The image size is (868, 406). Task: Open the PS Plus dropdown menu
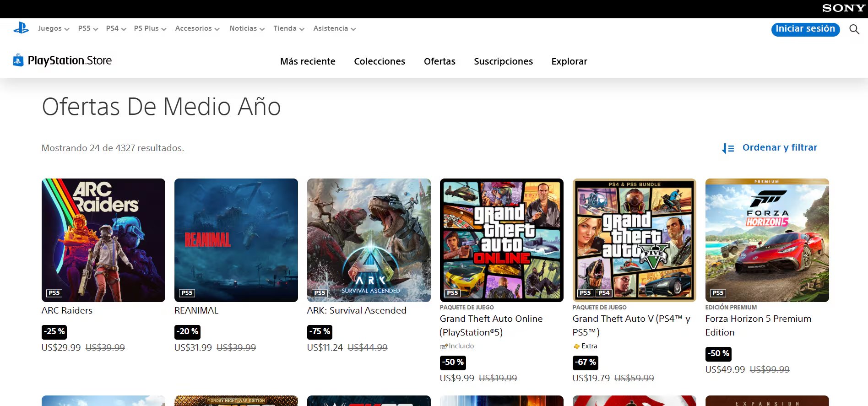(150, 28)
